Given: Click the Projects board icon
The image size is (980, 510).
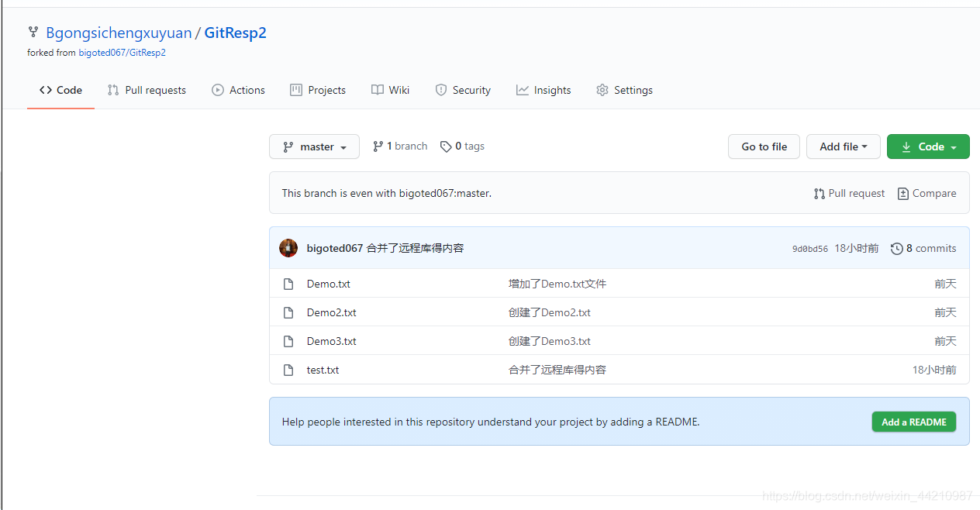Looking at the screenshot, I should pos(296,90).
